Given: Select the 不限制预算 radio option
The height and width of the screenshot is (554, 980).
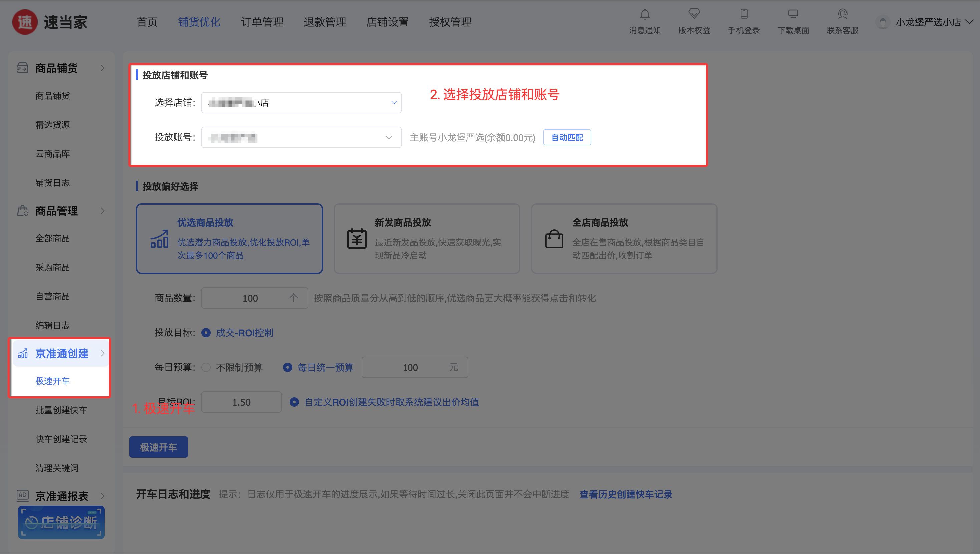Looking at the screenshot, I should tap(206, 368).
